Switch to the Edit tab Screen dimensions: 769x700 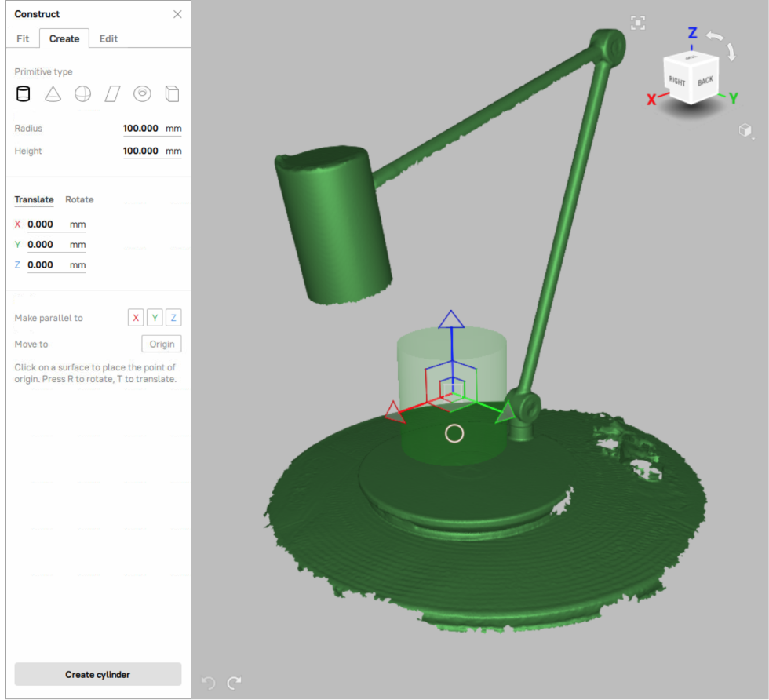click(108, 38)
